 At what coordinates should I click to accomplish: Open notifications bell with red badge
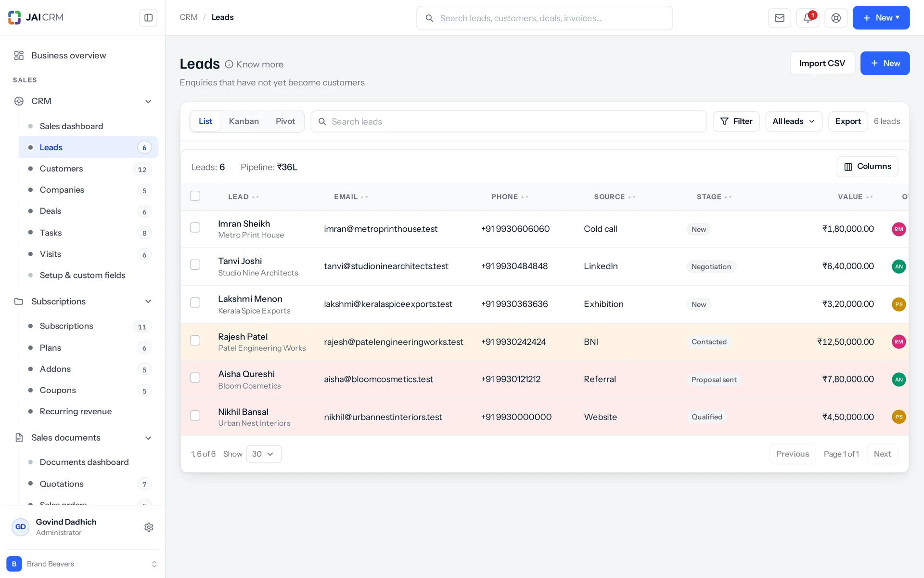[x=808, y=18]
